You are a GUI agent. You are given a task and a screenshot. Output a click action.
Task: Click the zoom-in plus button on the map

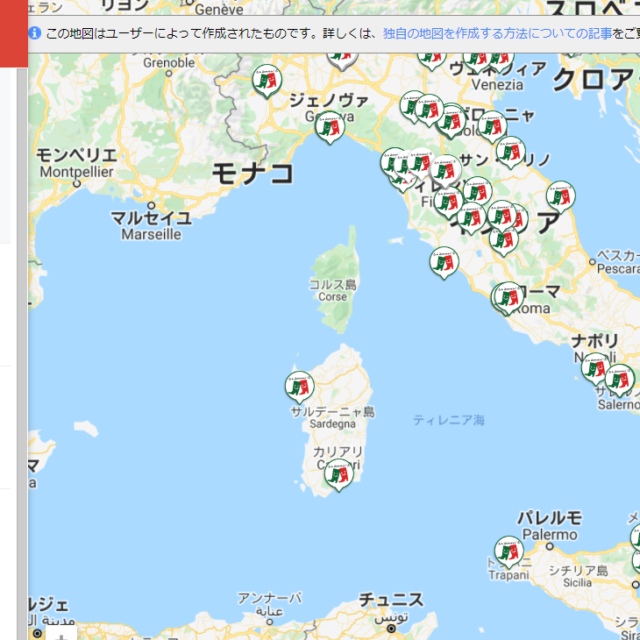[61, 635]
